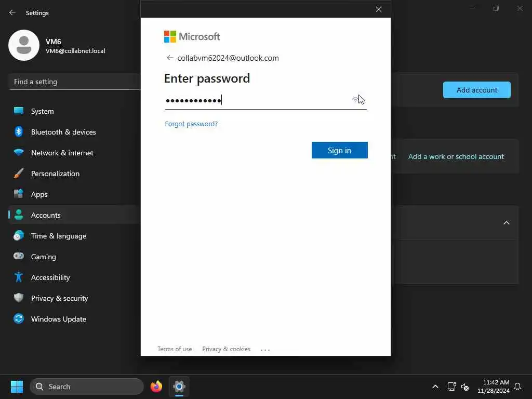The height and width of the screenshot is (399, 532).
Task: Click the Network wifi icon
Action: tap(19, 152)
